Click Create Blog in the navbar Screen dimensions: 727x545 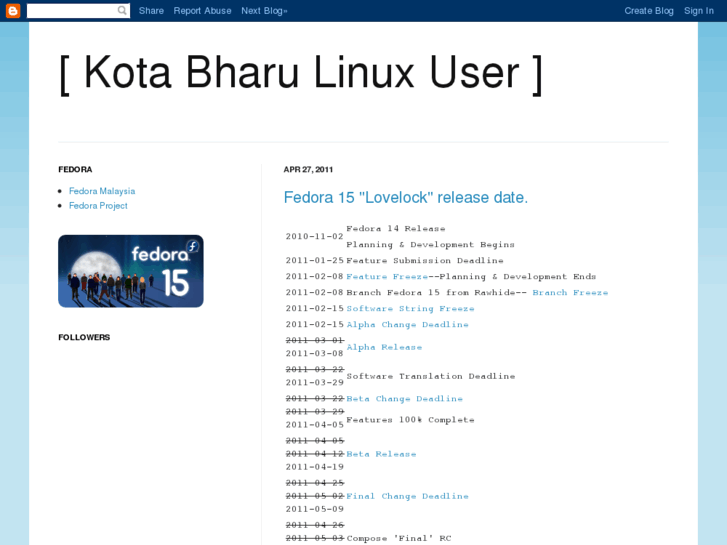pos(649,11)
